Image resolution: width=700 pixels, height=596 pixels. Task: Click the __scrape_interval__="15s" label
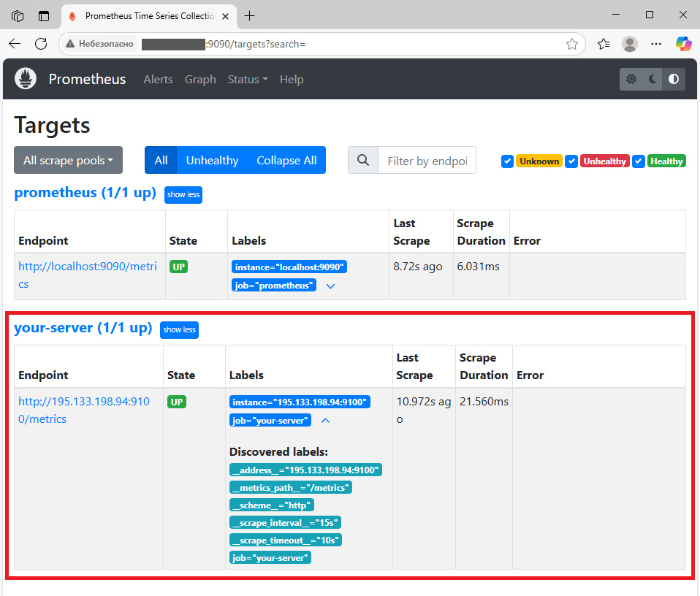point(285,523)
